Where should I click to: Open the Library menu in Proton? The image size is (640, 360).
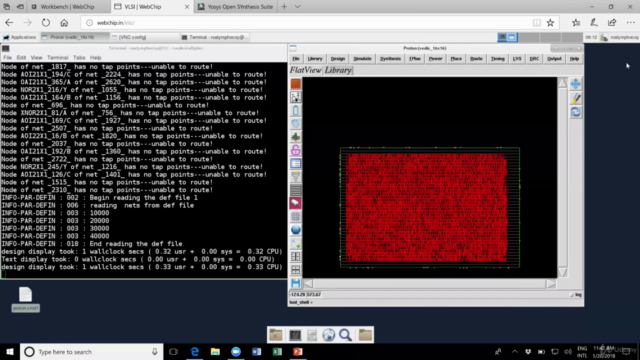[315, 59]
